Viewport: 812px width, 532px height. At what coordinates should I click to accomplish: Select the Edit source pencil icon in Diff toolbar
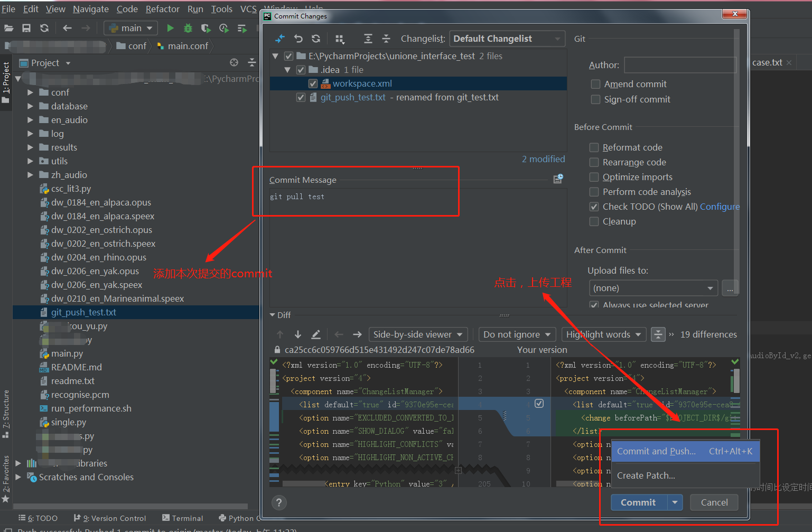coord(316,334)
